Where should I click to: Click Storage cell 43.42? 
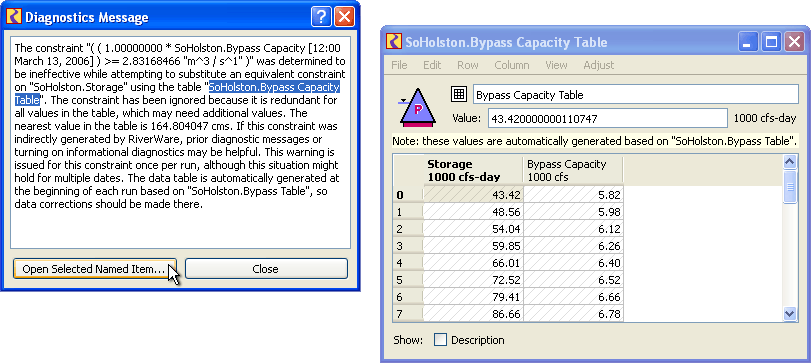(473, 195)
